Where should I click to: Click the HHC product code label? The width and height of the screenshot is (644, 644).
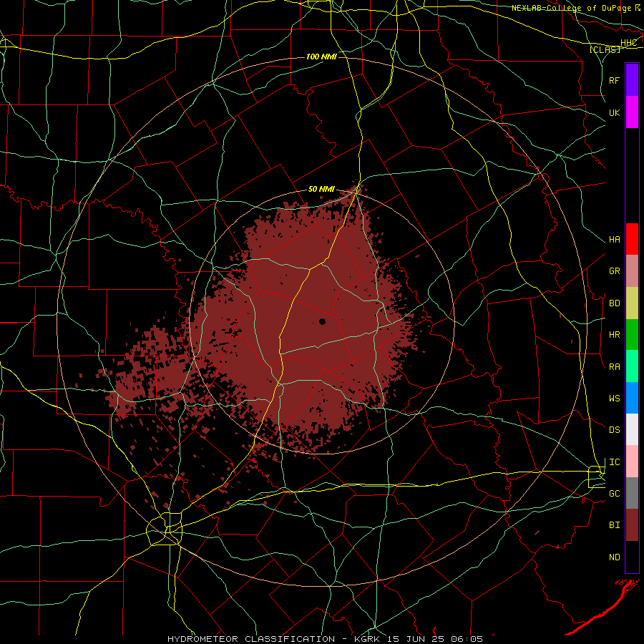pyautogui.click(x=628, y=43)
